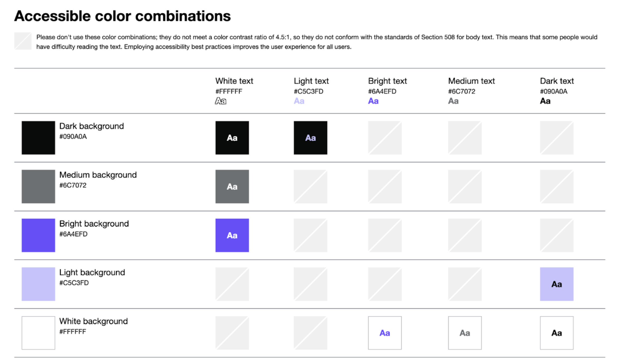Click the White text Aa outline sample
The height and width of the screenshot is (364, 625).
point(221,101)
